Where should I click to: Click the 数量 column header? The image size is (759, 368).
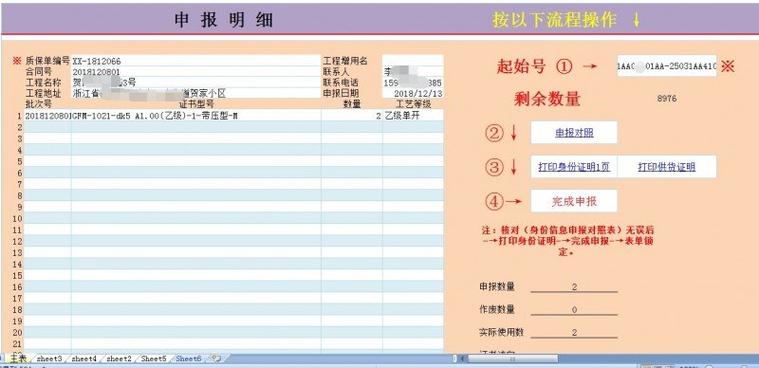tap(352, 104)
